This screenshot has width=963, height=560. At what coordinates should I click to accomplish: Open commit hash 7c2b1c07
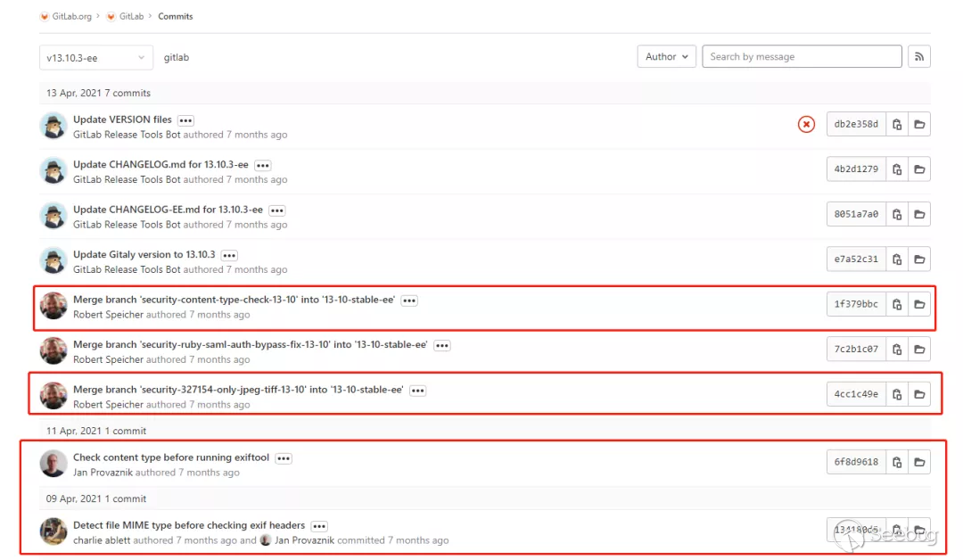[856, 349]
